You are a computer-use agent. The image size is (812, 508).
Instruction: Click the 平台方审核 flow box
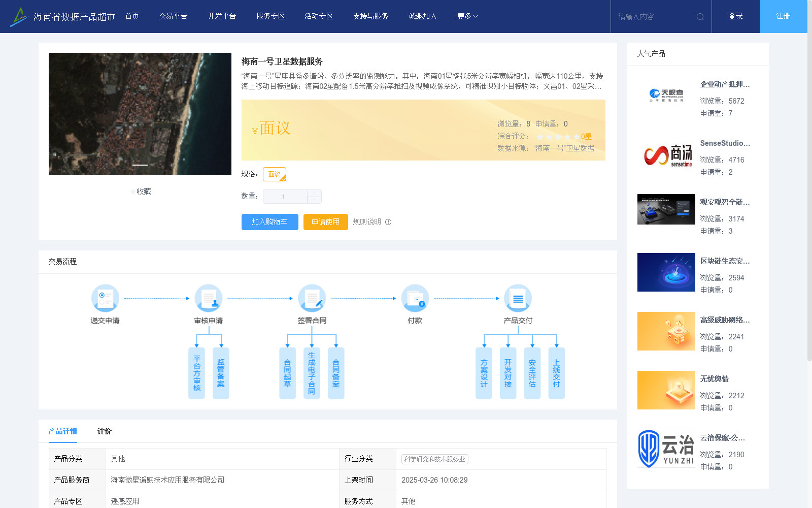pyautogui.click(x=196, y=373)
